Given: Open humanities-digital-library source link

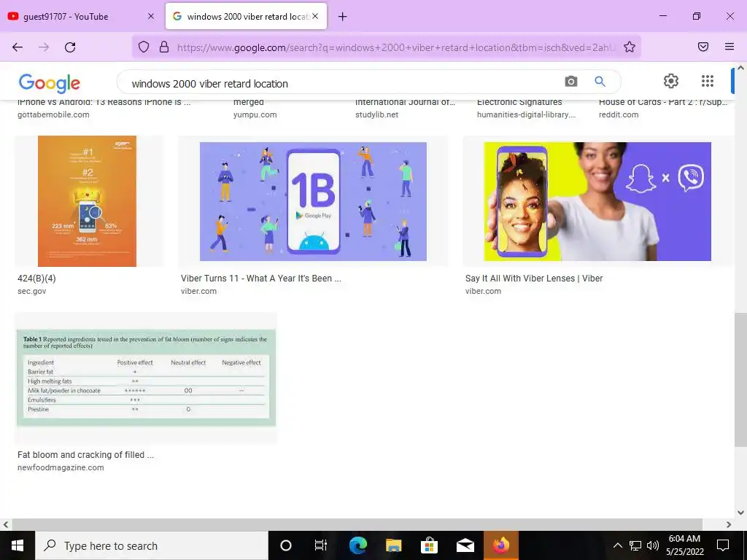Looking at the screenshot, I should [527, 114].
